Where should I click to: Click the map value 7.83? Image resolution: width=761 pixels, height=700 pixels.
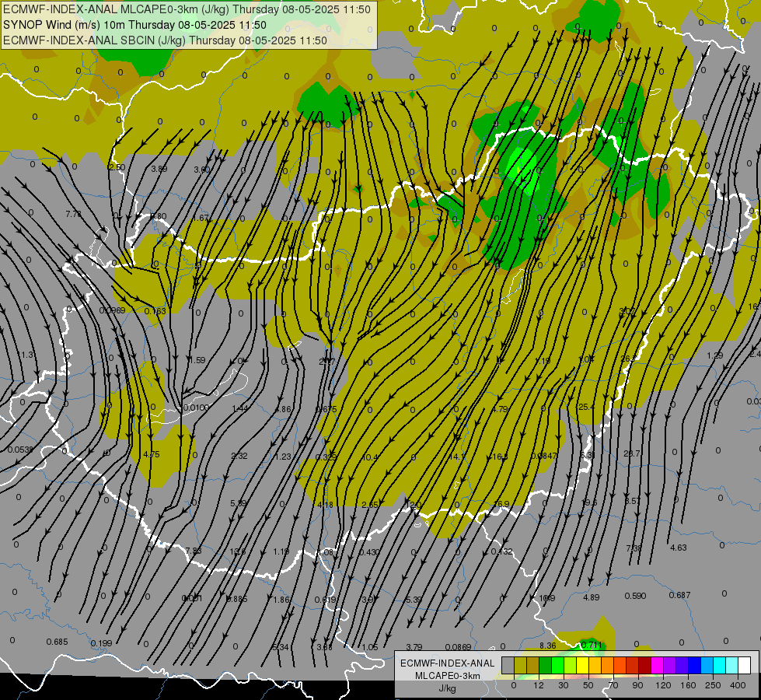pos(194,551)
